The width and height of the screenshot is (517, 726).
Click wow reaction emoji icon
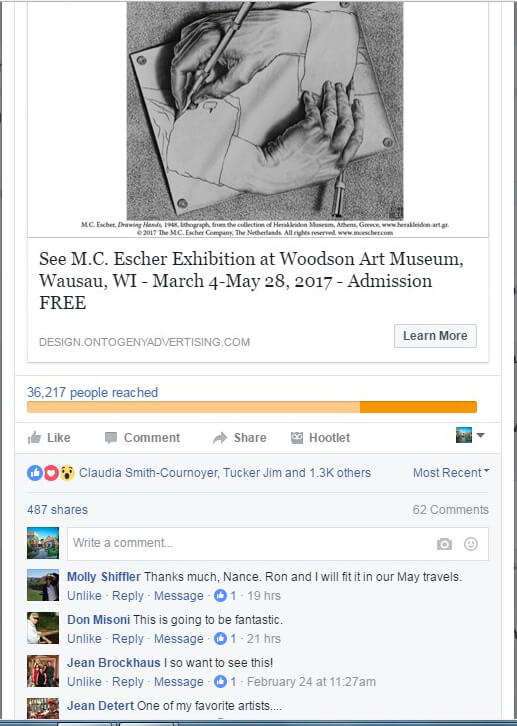(67, 473)
